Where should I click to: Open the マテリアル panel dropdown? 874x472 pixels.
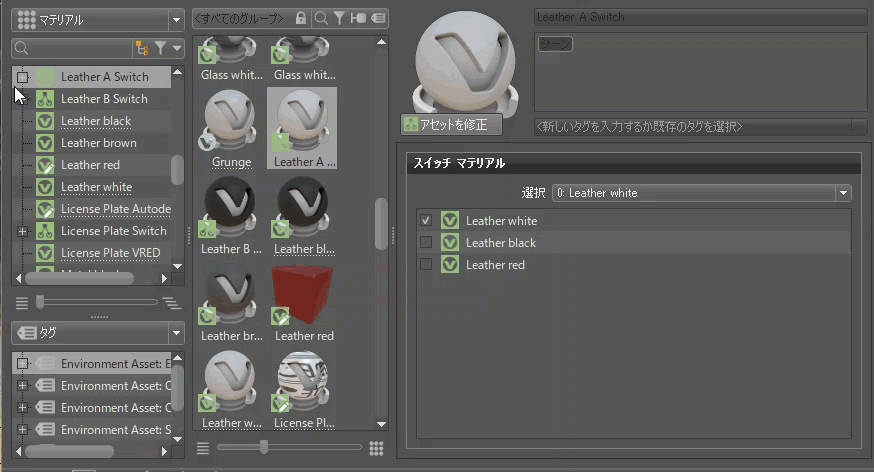[x=176, y=20]
